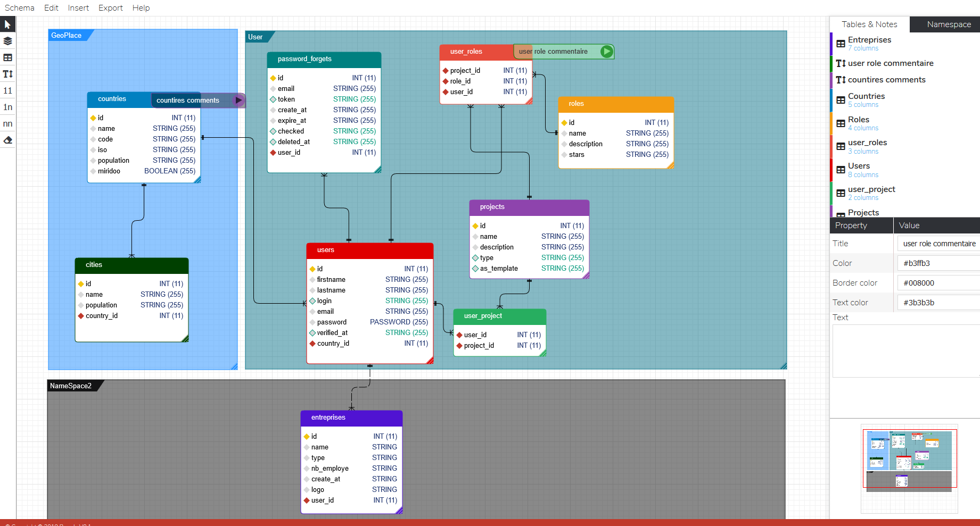Edit the Text color value #3b3b3b

tap(938, 303)
